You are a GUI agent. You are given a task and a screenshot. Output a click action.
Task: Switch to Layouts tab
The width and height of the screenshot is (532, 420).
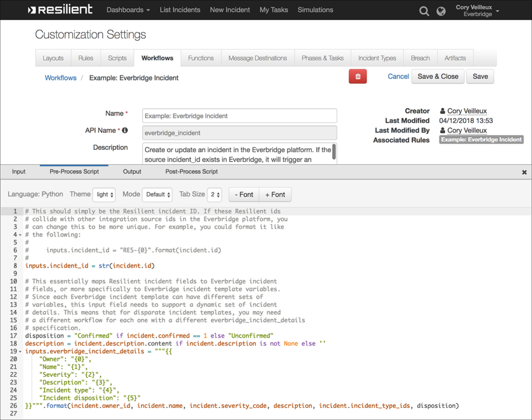tap(53, 58)
